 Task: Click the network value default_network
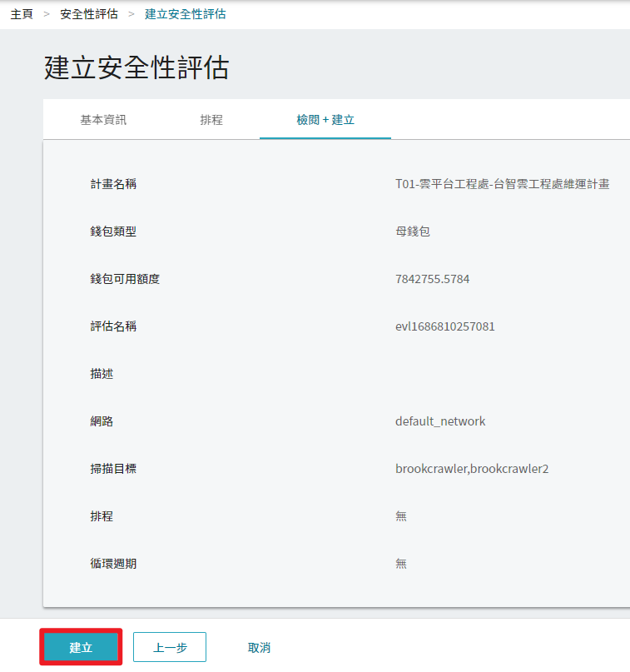pyautogui.click(x=440, y=421)
